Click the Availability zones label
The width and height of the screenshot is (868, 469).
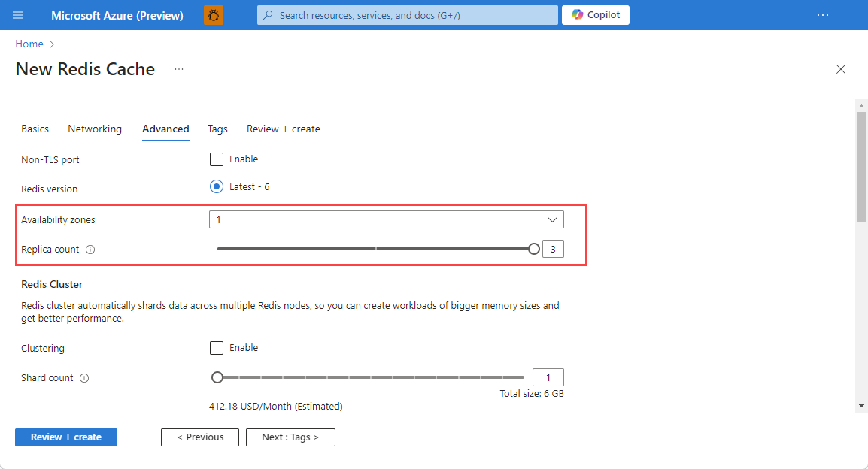(58, 219)
